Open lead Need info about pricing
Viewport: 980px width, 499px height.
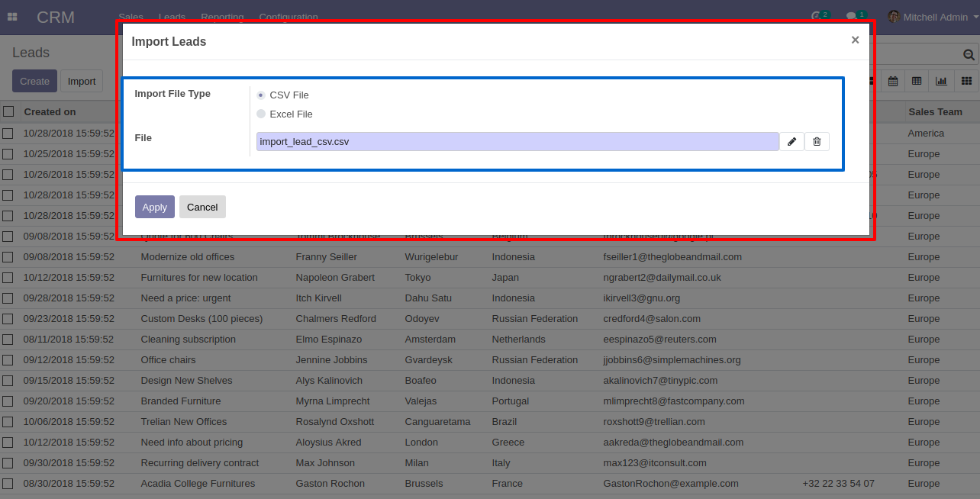coord(192,443)
